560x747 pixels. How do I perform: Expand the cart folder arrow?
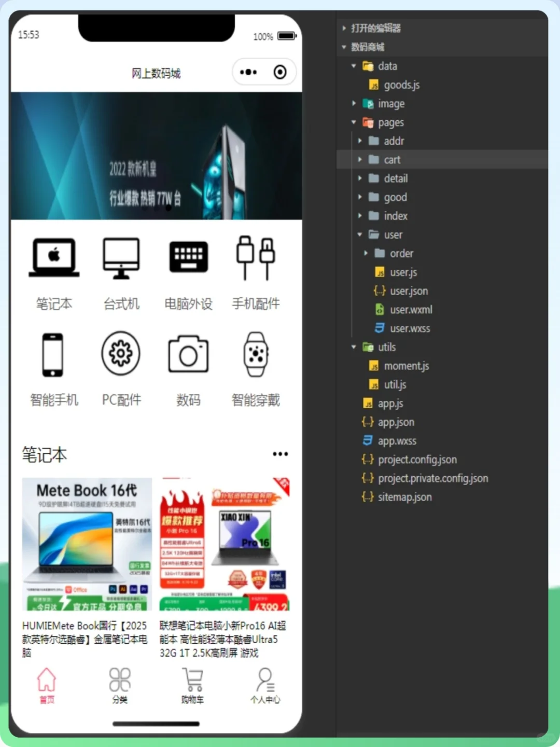coord(360,159)
